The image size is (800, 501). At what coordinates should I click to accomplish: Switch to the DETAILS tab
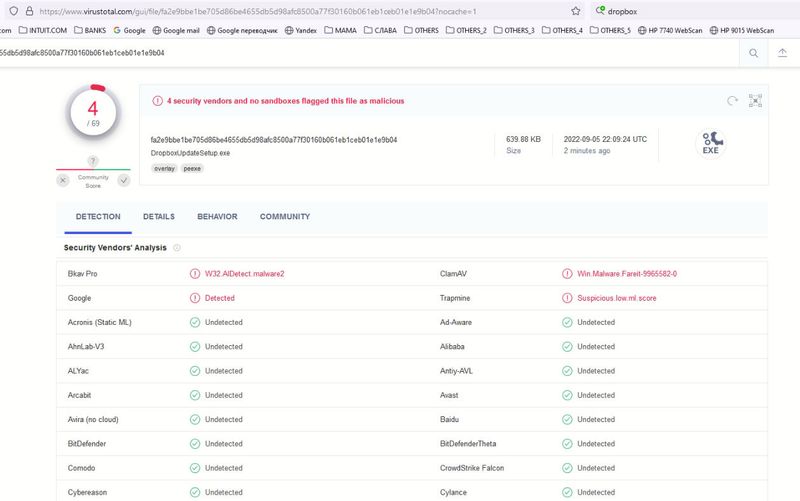tap(158, 217)
